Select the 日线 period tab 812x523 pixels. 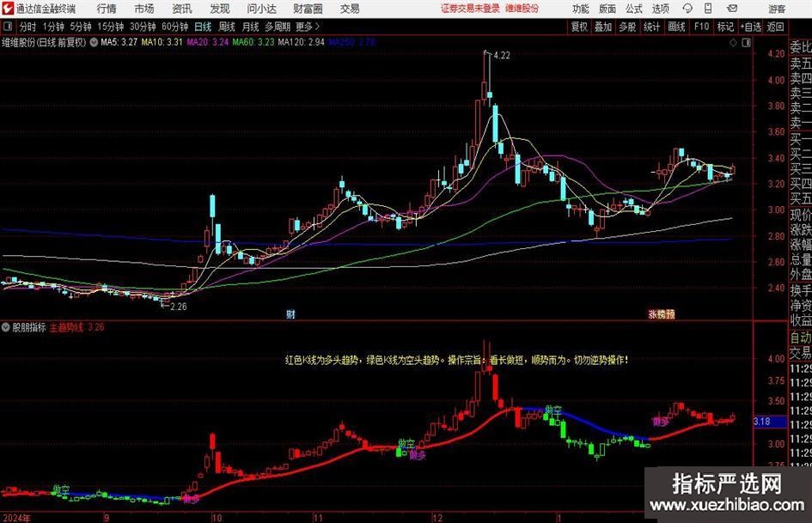[x=203, y=27]
